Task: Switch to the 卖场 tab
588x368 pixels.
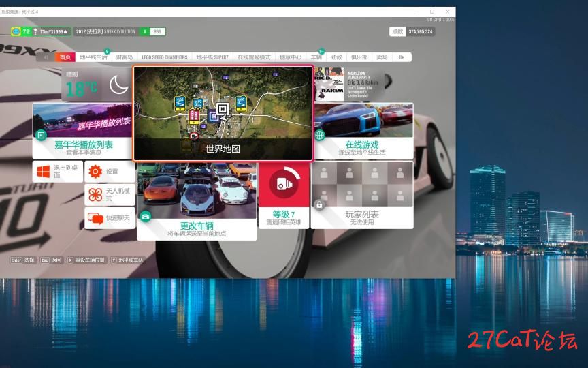Action: point(382,57)
